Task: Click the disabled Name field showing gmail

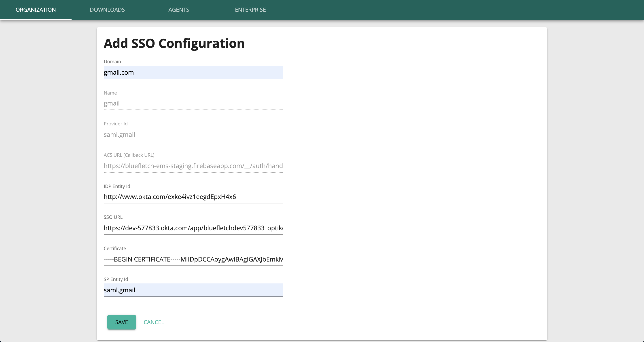Action: pyautogui.click(x=193, y=103)
